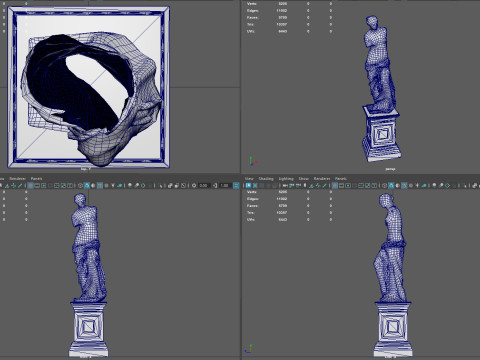Toggle grid display in bottom-left viewport toolbar
480x360 pixels.
pos(30,185)
